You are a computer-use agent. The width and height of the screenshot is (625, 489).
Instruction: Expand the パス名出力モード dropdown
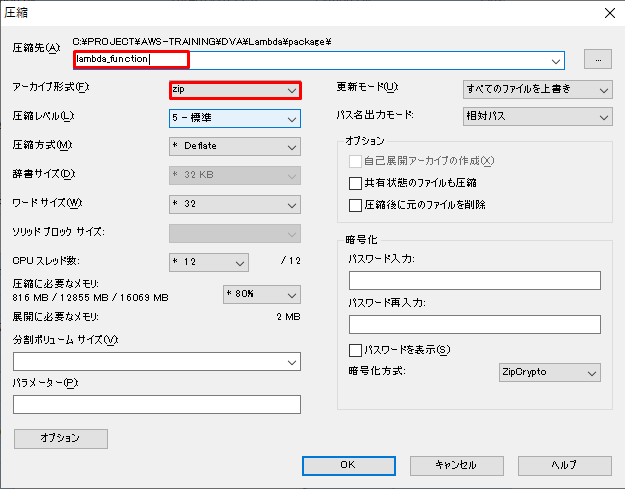[538, 117]
